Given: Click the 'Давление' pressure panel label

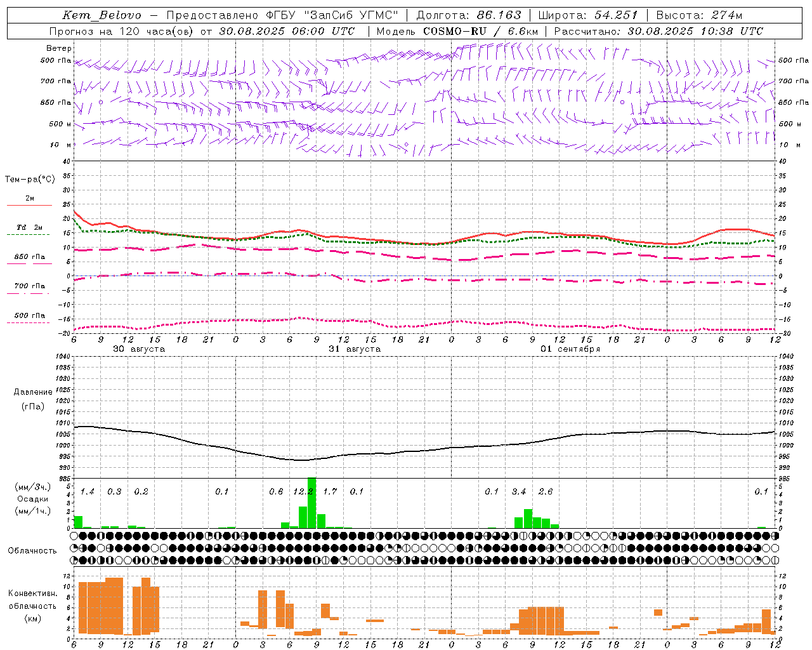Looking at the screenshot, I should point(33,392).
